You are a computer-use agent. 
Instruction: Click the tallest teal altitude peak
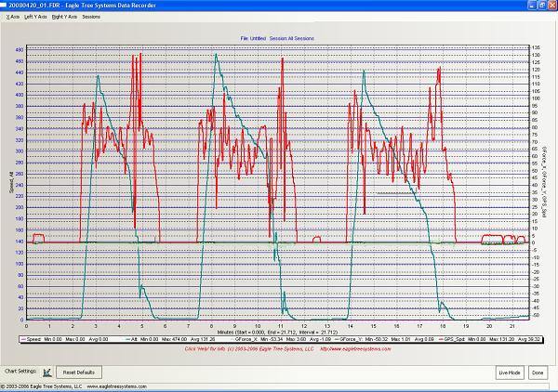tap(216, 55)
